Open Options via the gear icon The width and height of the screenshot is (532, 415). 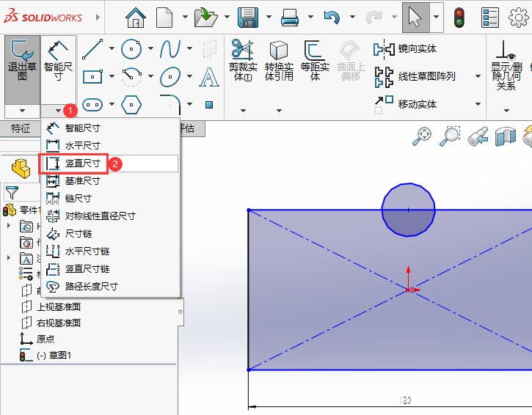point(519,18)
